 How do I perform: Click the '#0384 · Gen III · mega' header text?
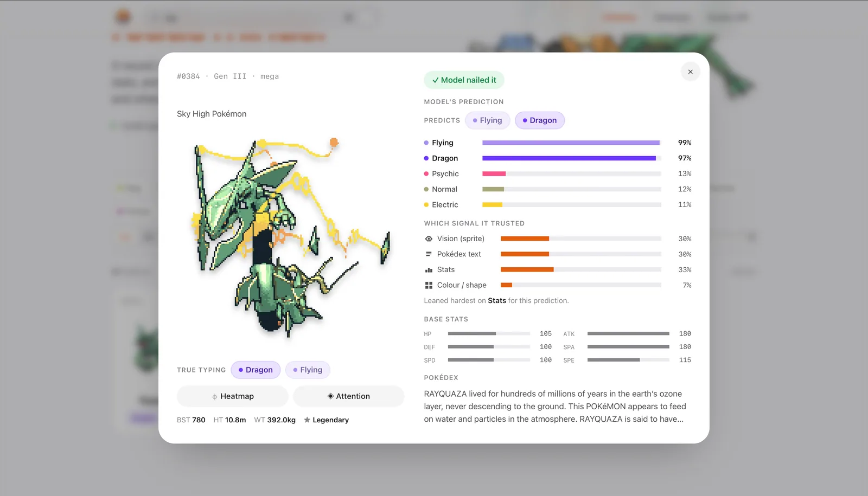pos(228,76)
